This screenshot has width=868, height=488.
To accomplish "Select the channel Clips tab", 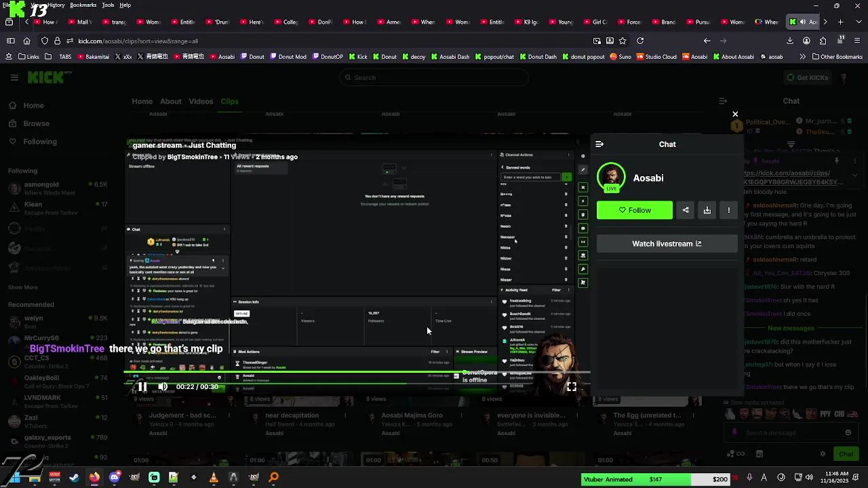I will [229, 102].
